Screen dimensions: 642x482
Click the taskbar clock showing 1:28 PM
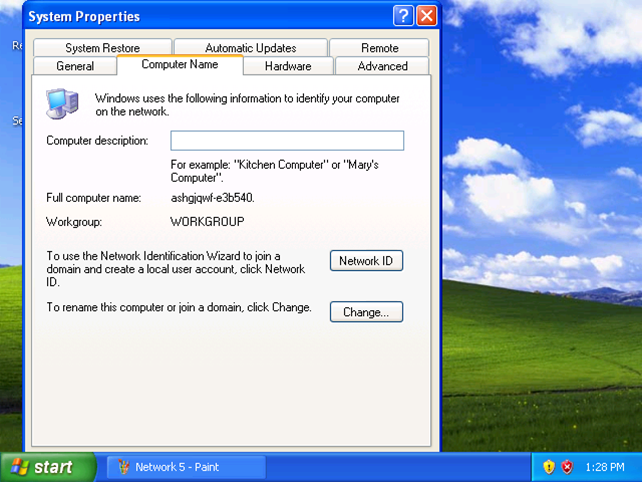point(605,467)
